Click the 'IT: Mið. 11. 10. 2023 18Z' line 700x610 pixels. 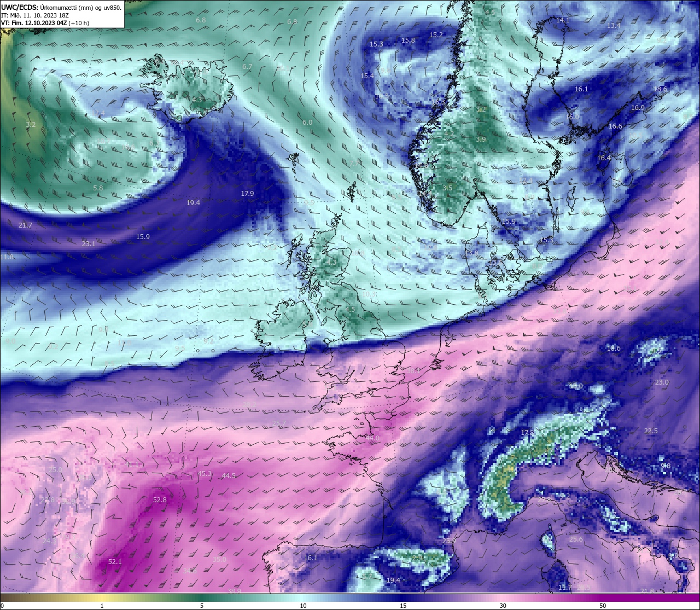[35, 15]
